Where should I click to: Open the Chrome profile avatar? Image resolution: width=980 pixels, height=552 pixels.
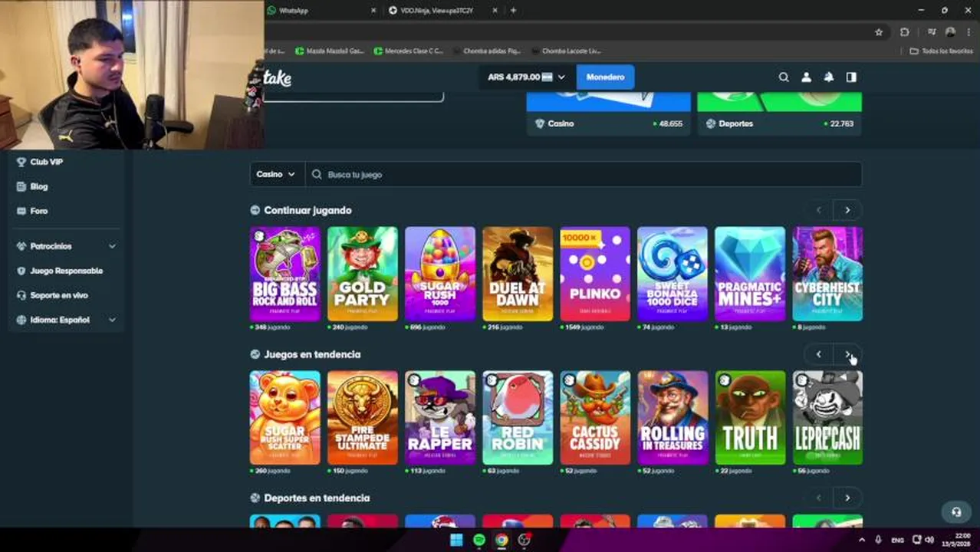pos(951,32)
